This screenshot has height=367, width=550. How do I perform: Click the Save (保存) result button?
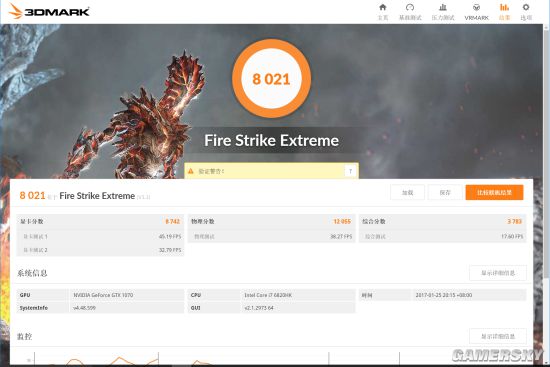(x=445, y=192)
